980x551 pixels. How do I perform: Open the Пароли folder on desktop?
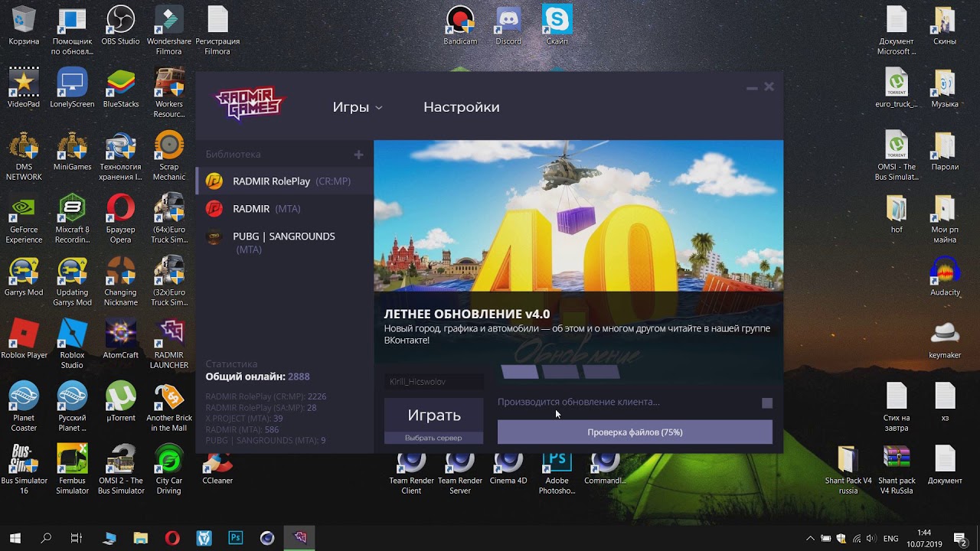pyautogui.click(x=945, y=152)
